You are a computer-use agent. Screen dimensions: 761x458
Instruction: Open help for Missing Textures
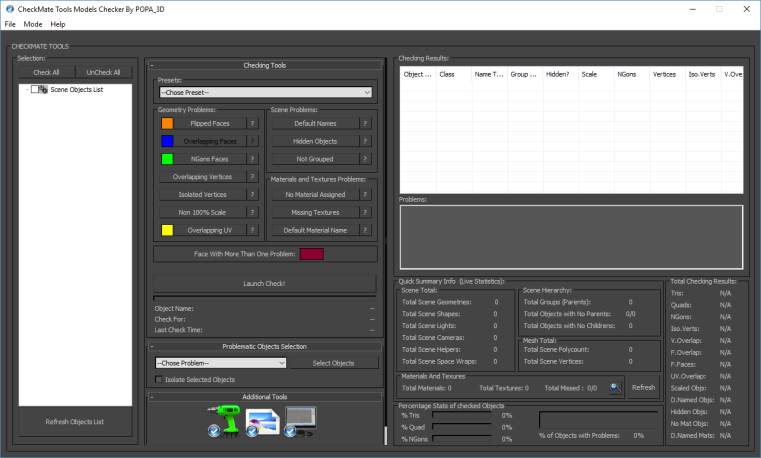365,213
